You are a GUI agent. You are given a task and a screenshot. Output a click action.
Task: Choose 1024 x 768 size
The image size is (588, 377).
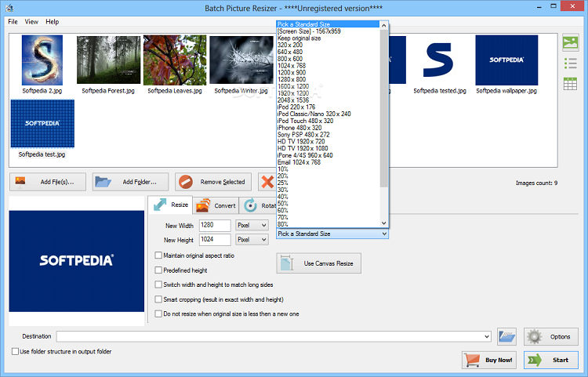(x=328, y=66)
